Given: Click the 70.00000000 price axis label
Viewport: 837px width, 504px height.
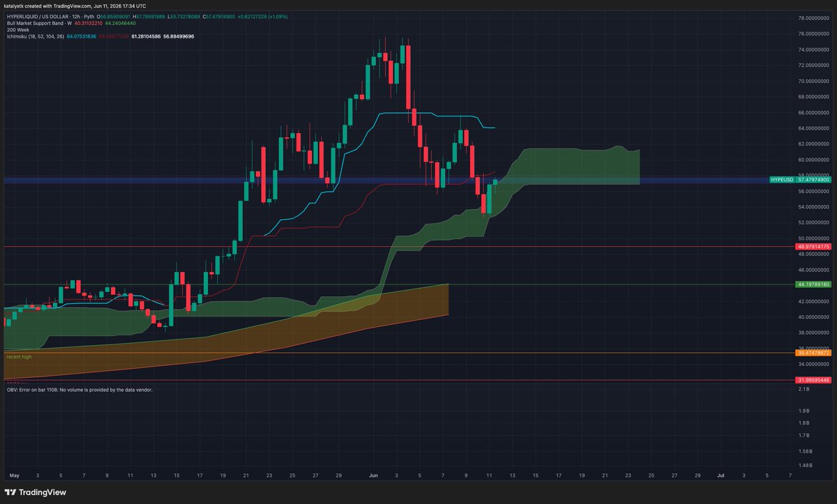Looking at the screenshot, I should (814, 81).
